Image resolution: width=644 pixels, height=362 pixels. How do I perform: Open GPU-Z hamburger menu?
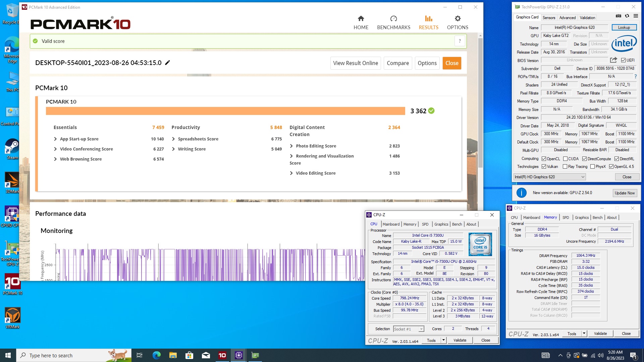[x=636, y=16]
